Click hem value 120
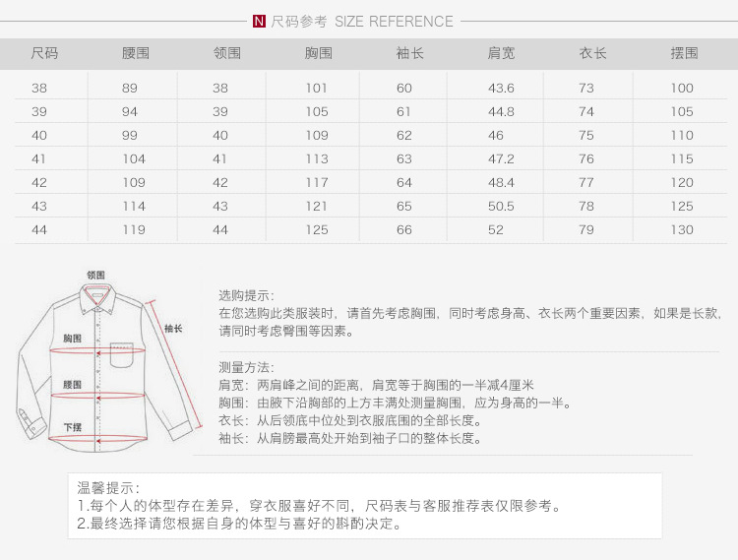Screen dimensions: 738x560 682,183
